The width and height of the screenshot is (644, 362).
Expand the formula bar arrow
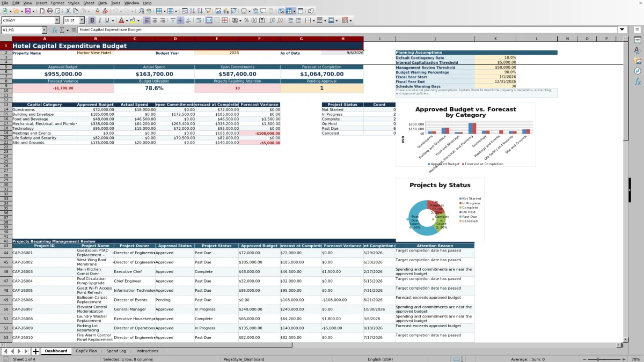point(622,30)
